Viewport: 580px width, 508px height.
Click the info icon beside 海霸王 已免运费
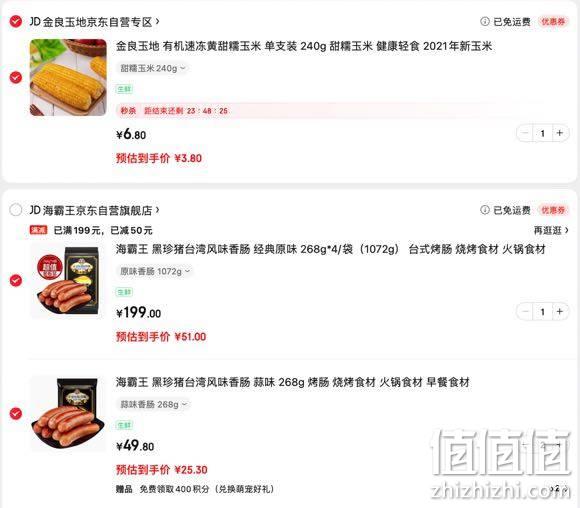click(x=485, y=210)
